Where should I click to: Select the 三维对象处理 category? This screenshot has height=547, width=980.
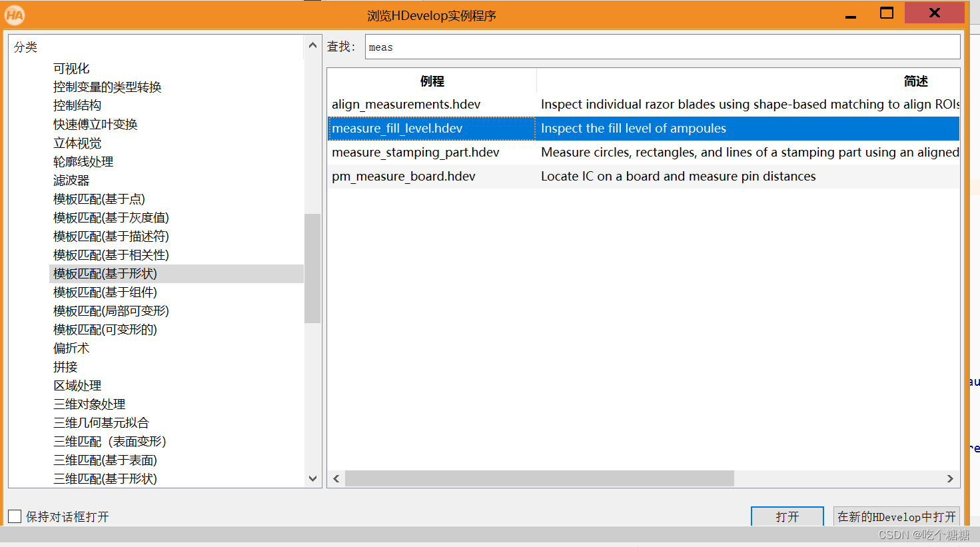pyautogui.click(x=89, y=404)
